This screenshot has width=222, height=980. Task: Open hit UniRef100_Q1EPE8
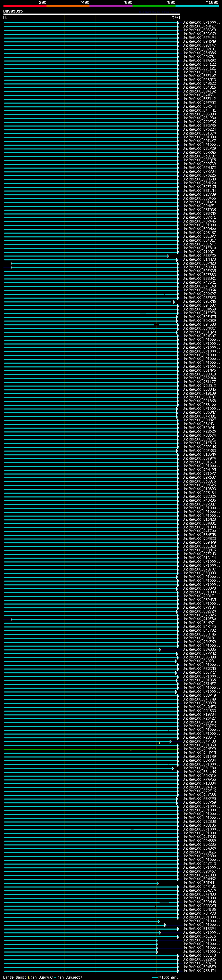[x=199, y=313]
